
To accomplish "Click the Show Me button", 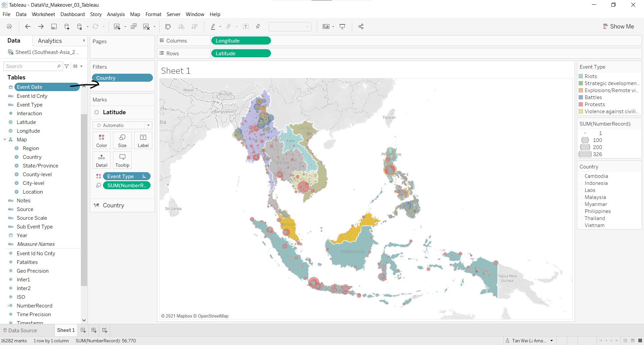I will 619,26.
